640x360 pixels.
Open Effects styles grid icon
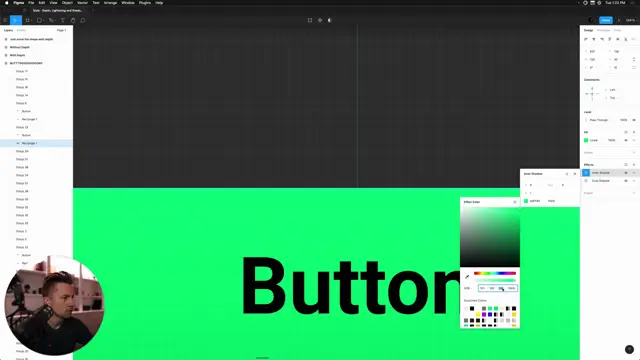click(x=626, y=164)
